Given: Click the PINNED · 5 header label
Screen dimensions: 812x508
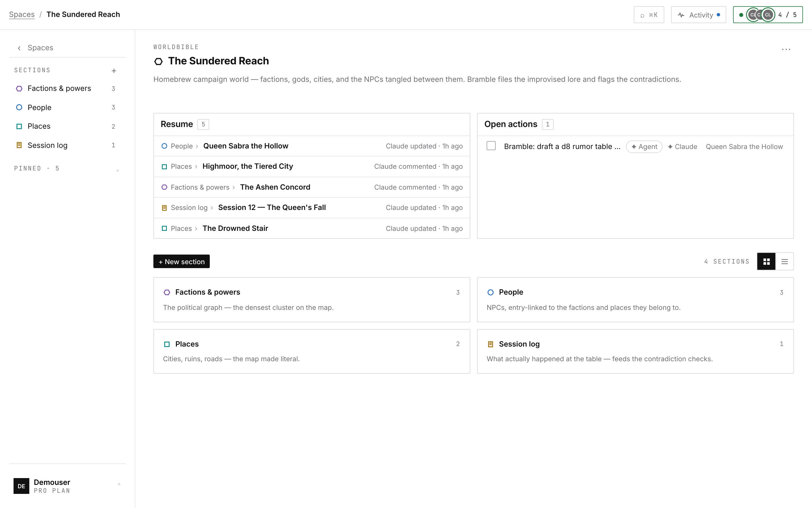Looking at the screenshot, I should [37, 169].
